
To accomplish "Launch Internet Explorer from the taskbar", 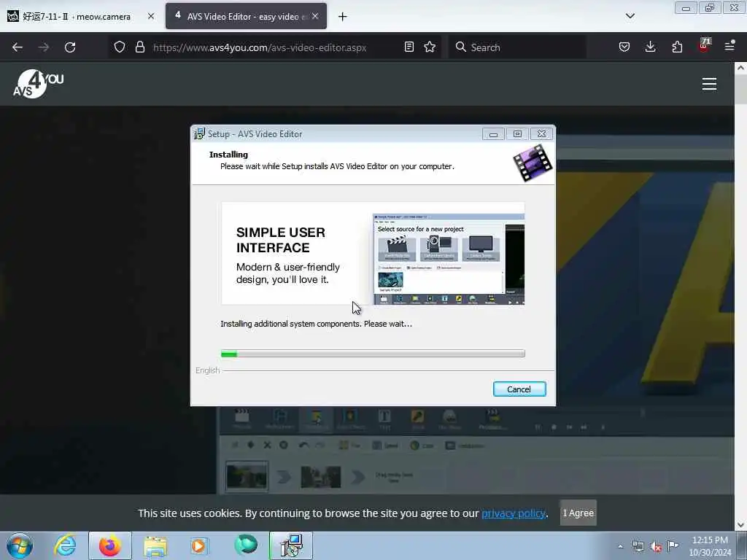I will (65, 545).
